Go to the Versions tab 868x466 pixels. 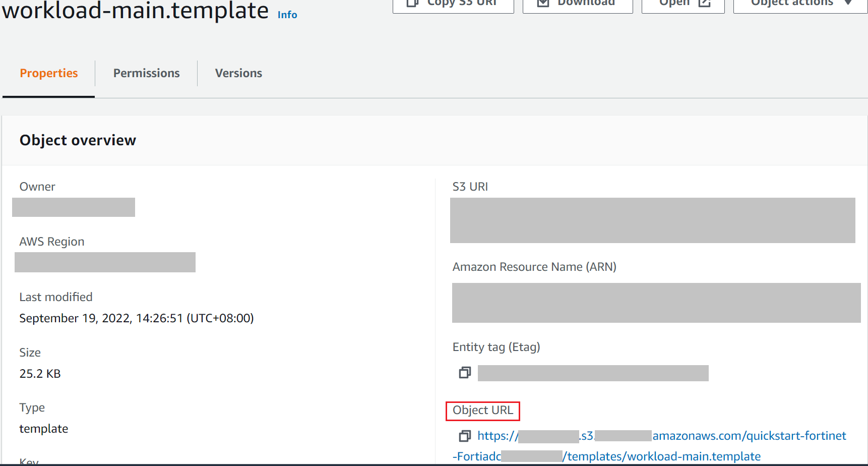click(x=238, y=74)
